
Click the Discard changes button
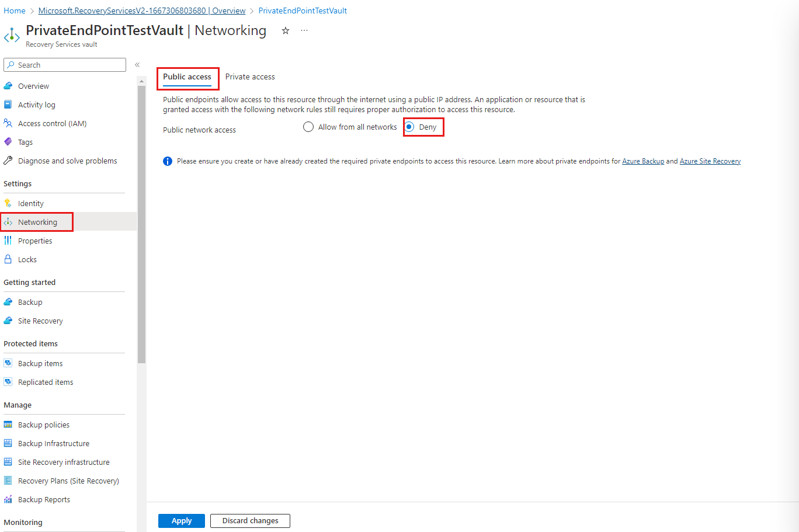click(251, 521)
